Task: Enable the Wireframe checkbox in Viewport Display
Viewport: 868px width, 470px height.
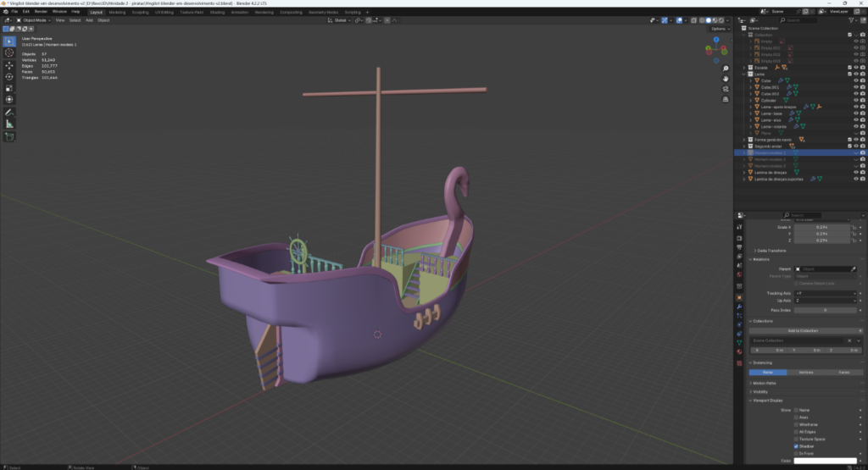Action: pos(797,424)
